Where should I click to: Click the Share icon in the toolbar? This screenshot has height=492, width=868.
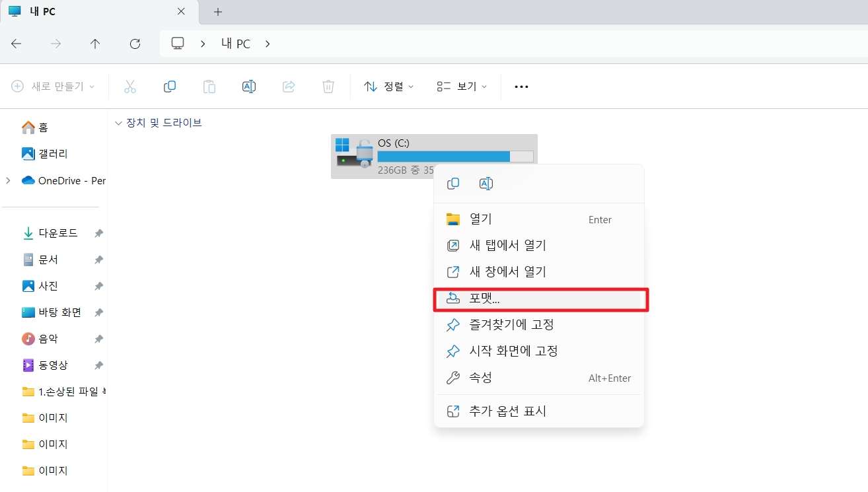coord(289,87)
